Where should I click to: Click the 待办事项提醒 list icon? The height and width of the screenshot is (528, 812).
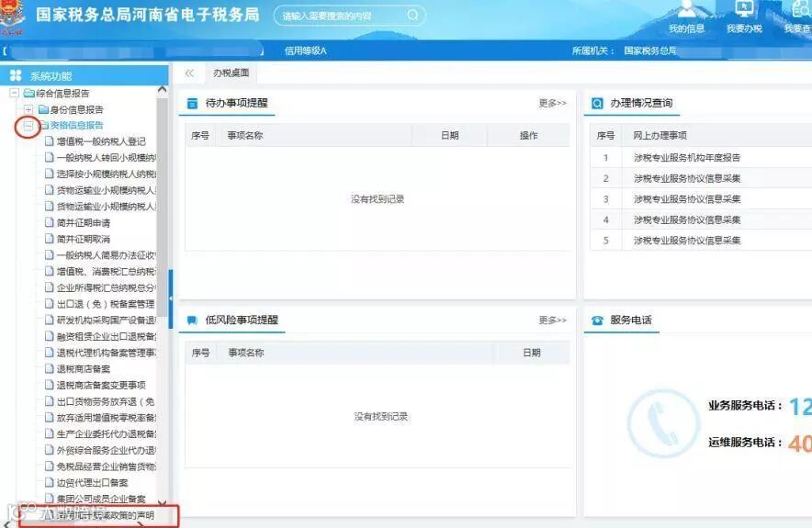[x=192, y=104]
